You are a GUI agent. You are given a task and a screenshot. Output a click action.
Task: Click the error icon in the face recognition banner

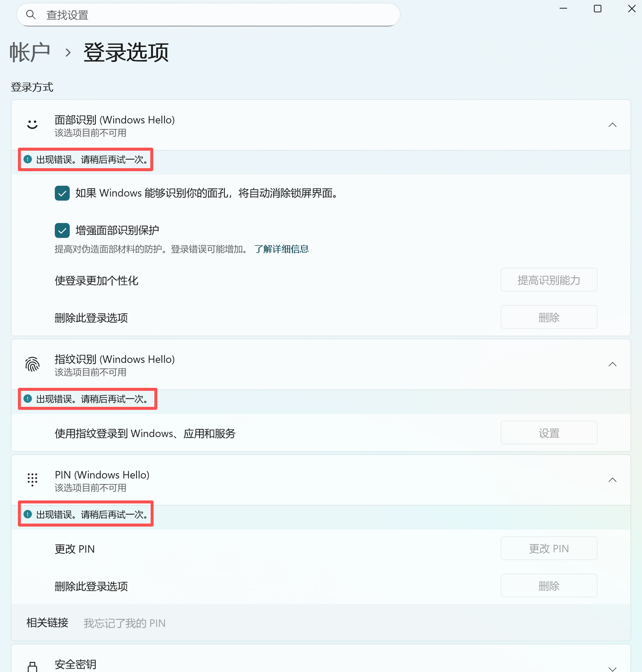(x=27, y=159)
